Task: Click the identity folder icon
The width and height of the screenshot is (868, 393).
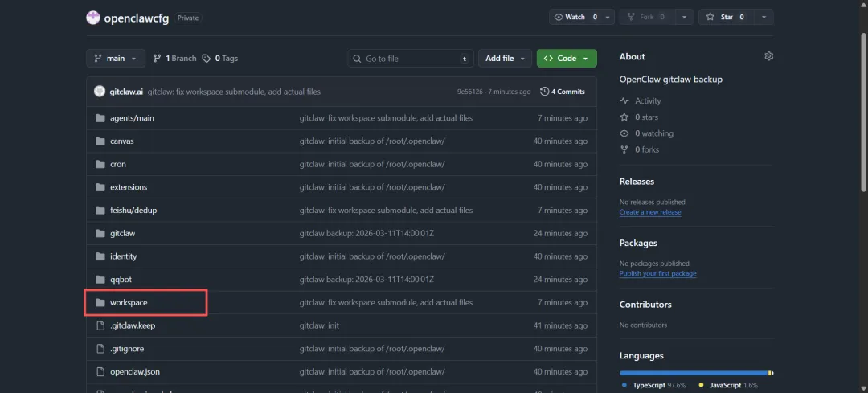Action: (x=100, y=256)
